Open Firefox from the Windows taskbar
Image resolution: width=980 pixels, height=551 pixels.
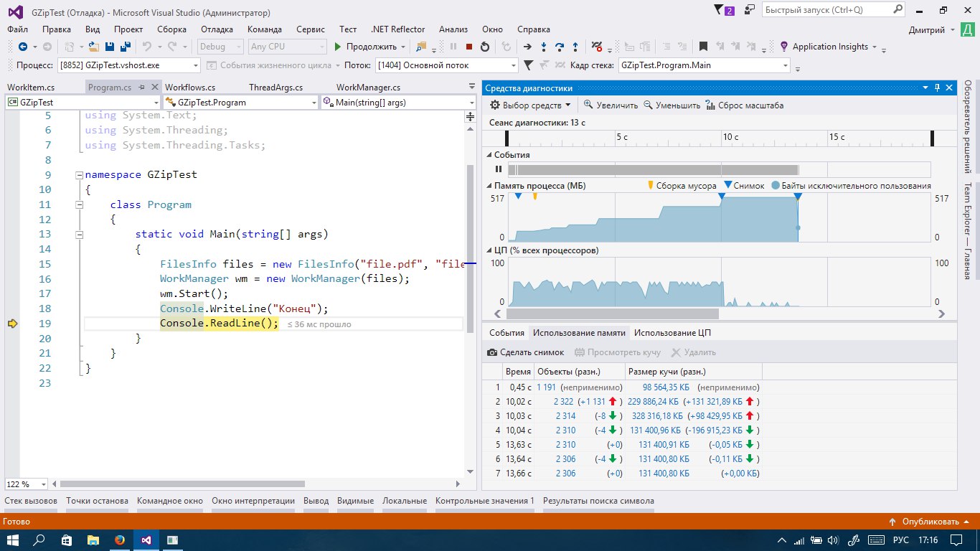(x=119, y=540)
